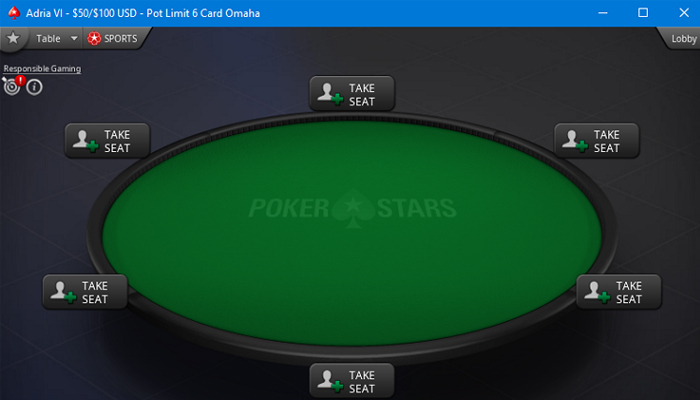Viewport: 700px width, 400px height.
Task: Maximize the poker table window
Action: (x=643, y=12)
